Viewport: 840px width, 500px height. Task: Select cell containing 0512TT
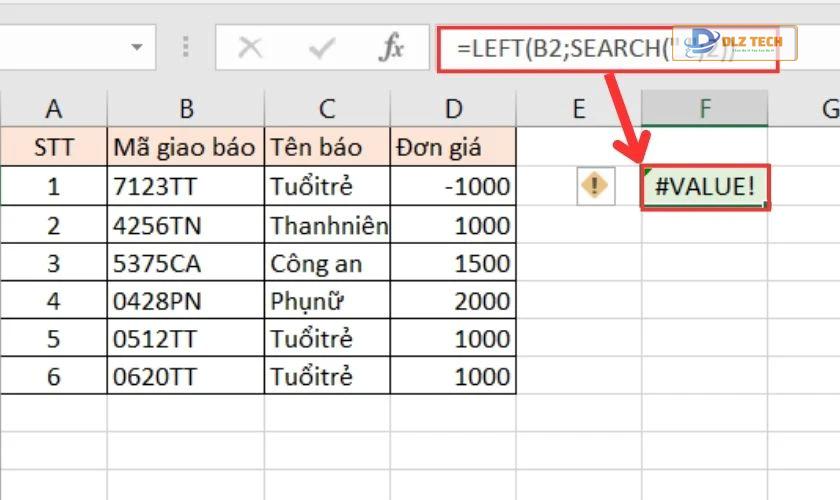(x=186, y=339)
